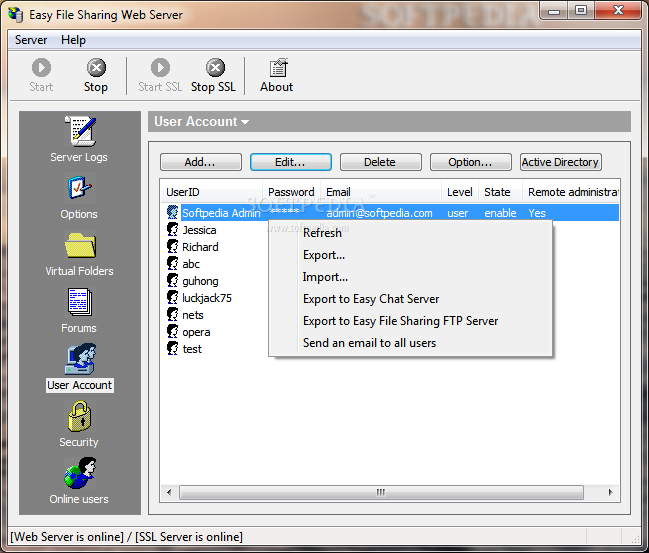Open Server Logs from the sidebar

(81, 131)
